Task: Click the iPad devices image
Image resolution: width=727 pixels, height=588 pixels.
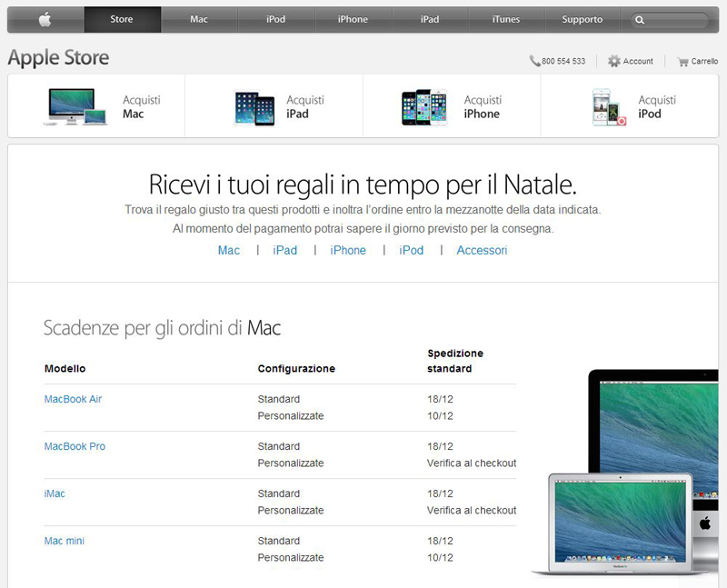Action: point(254,107)
